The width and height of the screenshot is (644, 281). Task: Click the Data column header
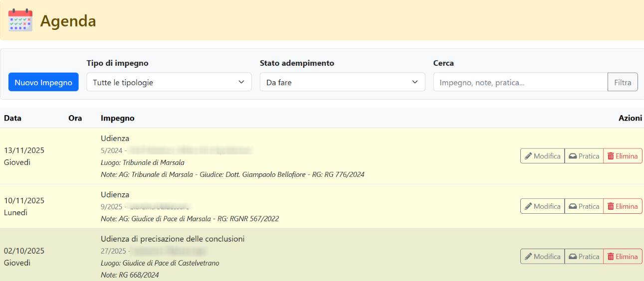[12, 118]
